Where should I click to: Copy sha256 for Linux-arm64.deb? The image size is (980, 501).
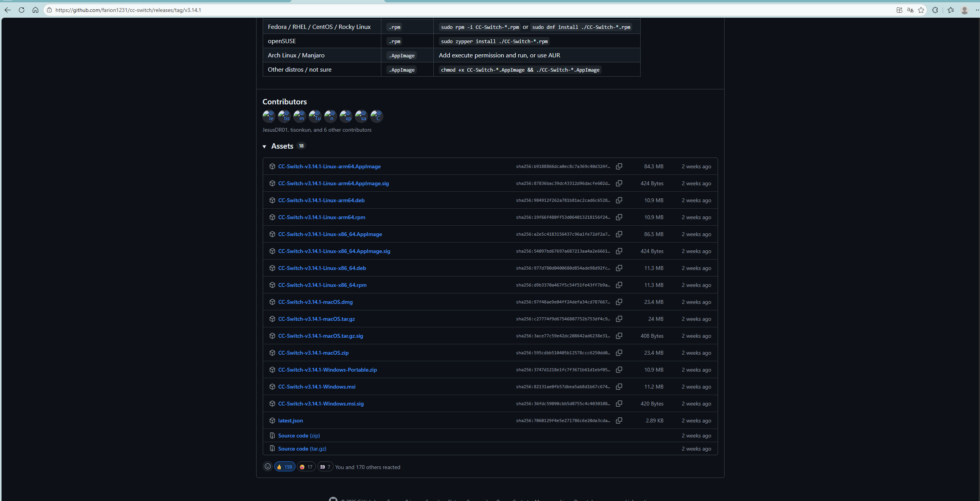(619, 200)
